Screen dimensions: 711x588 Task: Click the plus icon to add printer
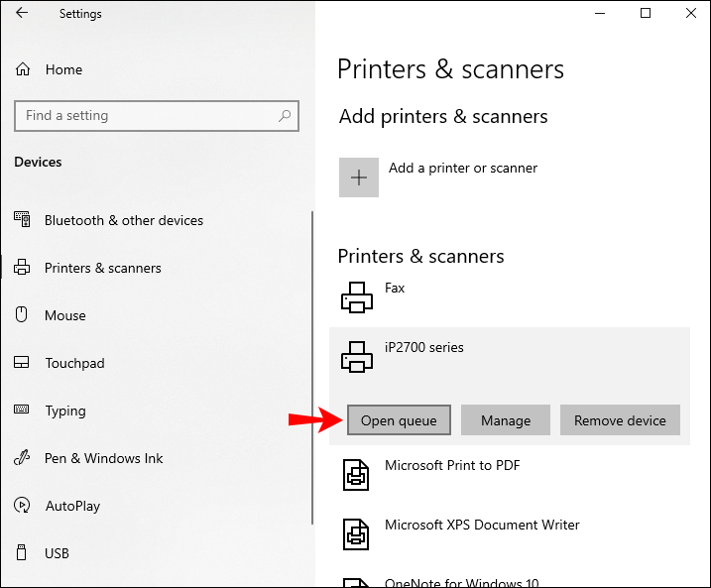(x=359, y=177)
